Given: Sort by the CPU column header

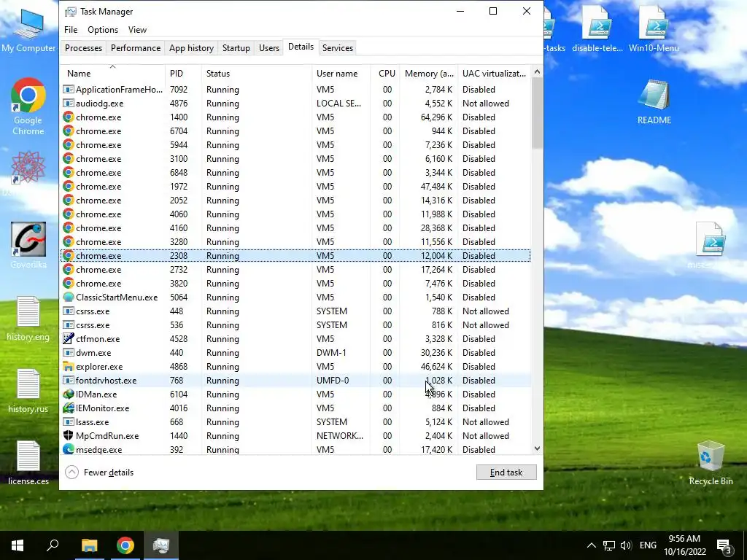Looking at the screenshot, I should (385, 74).
